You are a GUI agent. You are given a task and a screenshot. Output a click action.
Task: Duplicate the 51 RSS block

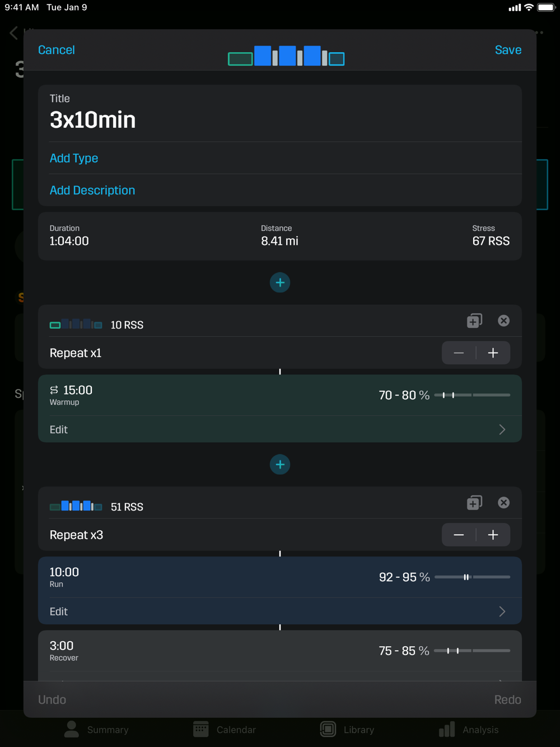pos(474,503)
